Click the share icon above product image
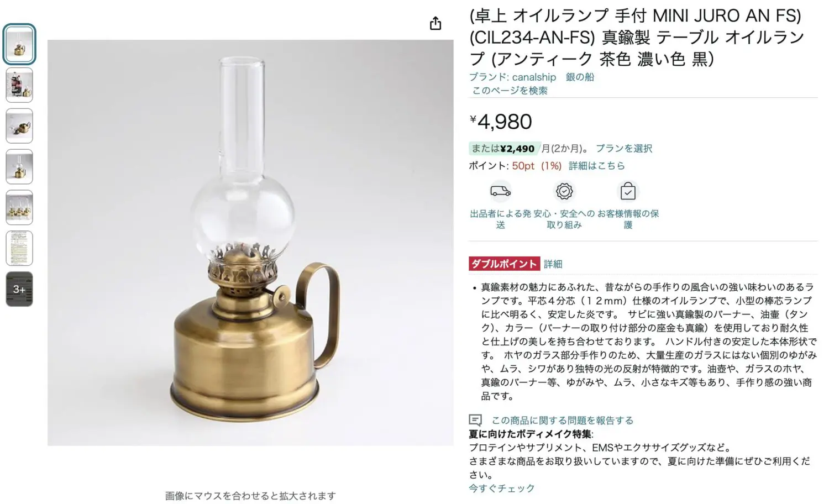Image resolution: width=829 pixels, height=504 pixels. pos(436,23)
